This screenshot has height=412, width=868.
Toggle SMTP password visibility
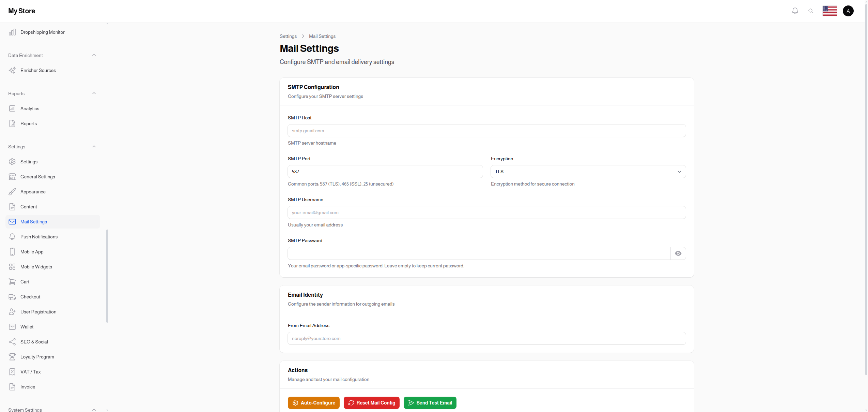click(x=678, y=253)
